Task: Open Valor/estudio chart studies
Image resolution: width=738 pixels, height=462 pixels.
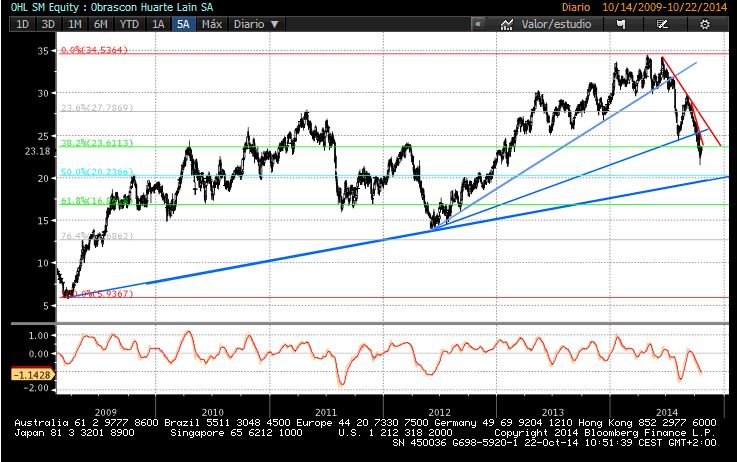Action: (x=546, y=24)
